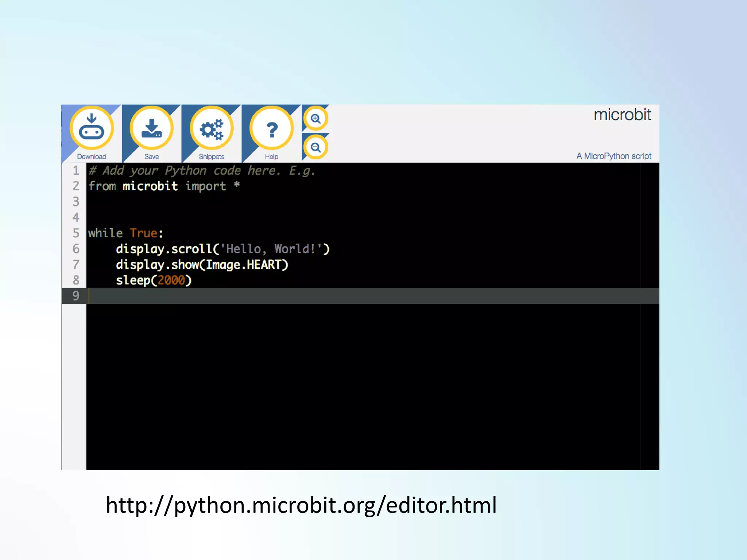Click the microbit logo text
Viewport: 747px width, 560px height.
click(622, 115)
